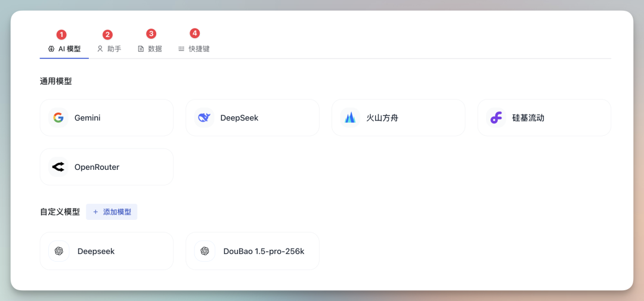This screenshot has width=644, height=301.
Task: Open the DouBao 1.5-pro-256k custom model
Action: (x=252, y=251)
